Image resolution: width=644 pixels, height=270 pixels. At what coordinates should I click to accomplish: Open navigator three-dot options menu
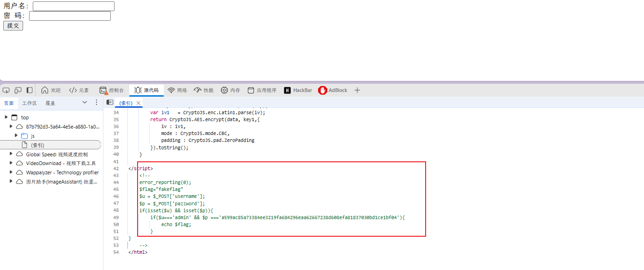(96, 103)
